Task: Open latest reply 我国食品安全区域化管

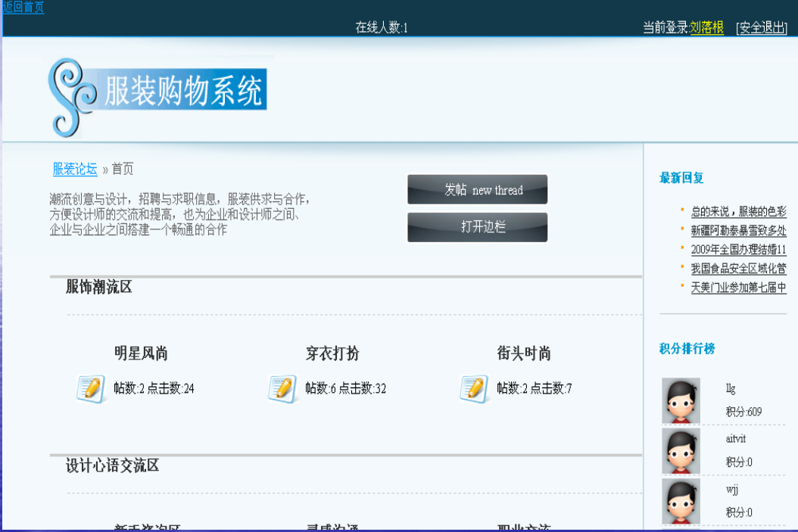Action: [738, 269]
